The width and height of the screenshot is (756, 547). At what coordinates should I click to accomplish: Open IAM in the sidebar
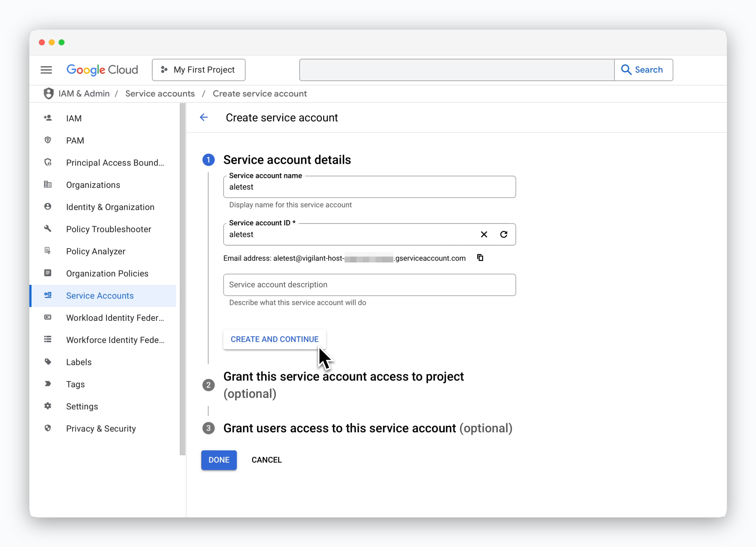pos(103,118)
